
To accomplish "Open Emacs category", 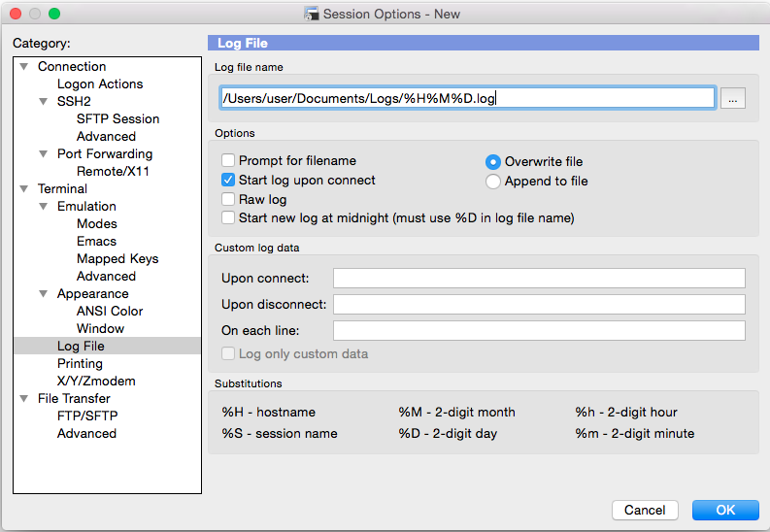I will (x=96, y=242).
